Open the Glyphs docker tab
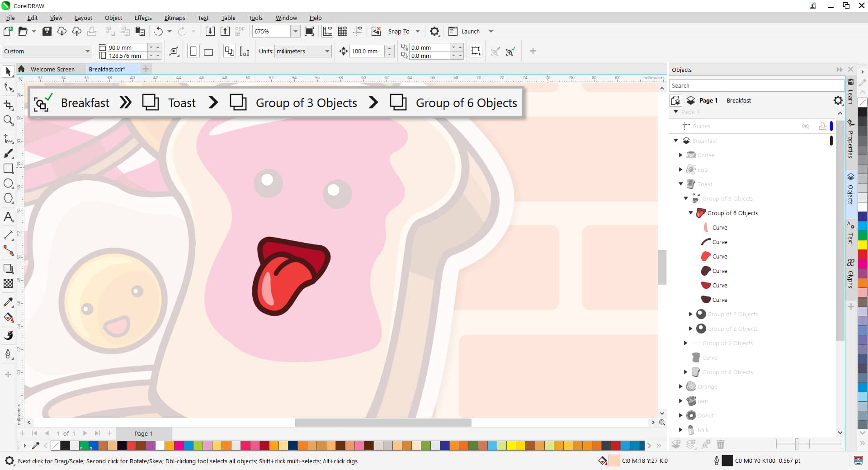Viewport: 868px width, 470px height. 850,274
